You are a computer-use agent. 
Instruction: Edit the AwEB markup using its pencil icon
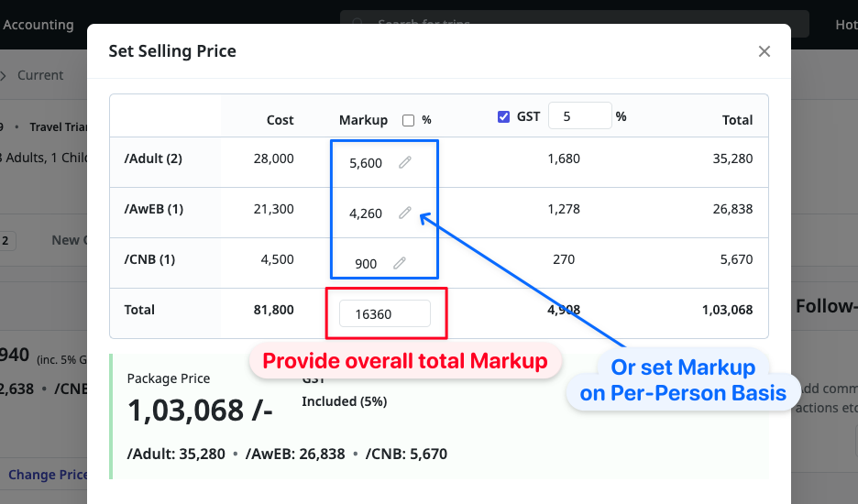(x=404, y=213)
